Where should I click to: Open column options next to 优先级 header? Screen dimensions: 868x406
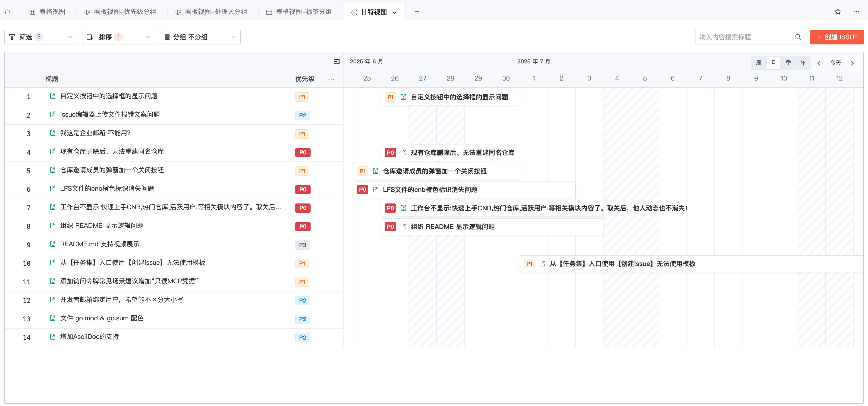click(x=331, y=79)
